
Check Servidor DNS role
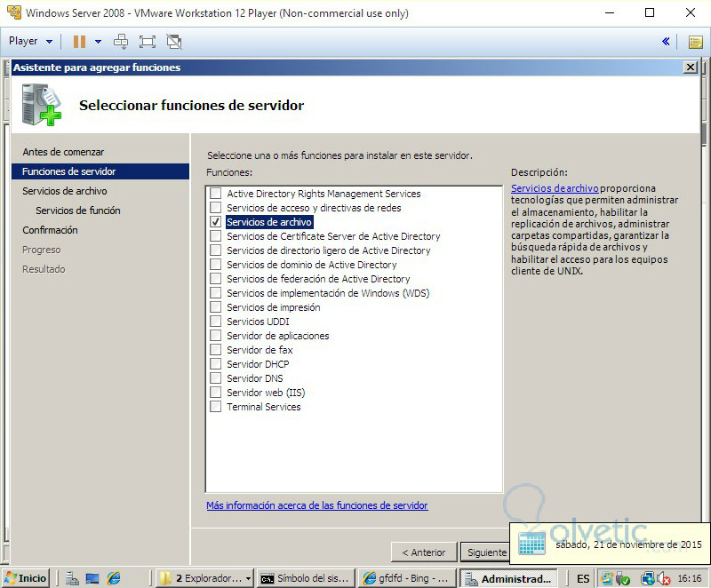point(215,378)
